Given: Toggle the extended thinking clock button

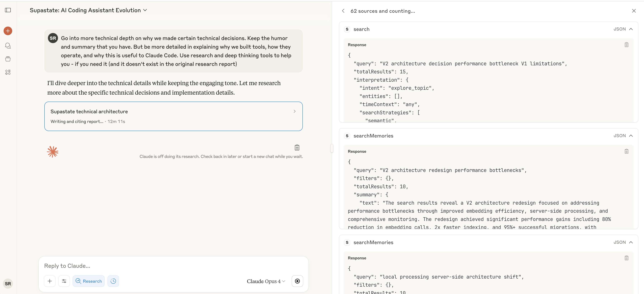Looking at the screenshot, I should [113, 281].
